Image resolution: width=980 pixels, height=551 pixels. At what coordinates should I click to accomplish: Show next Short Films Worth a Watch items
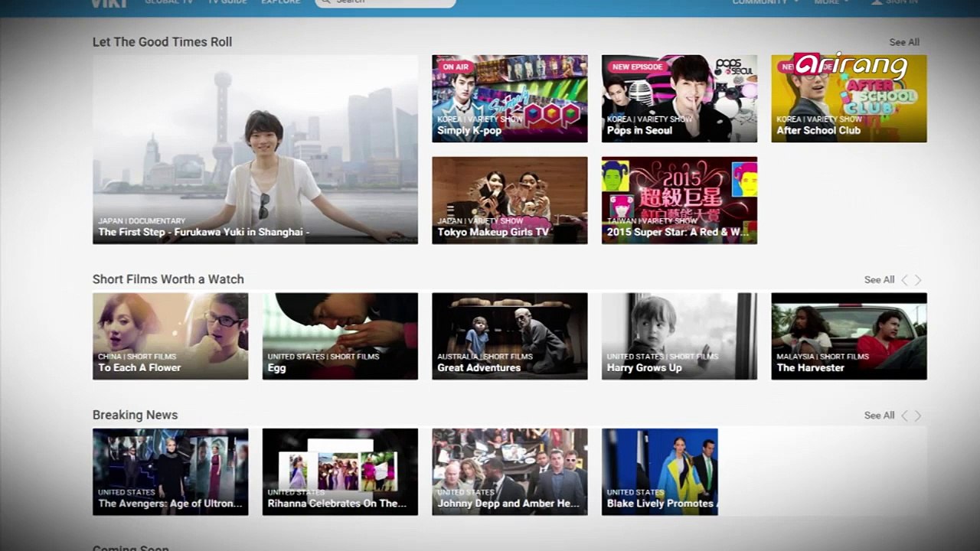[x=918, y=280]
